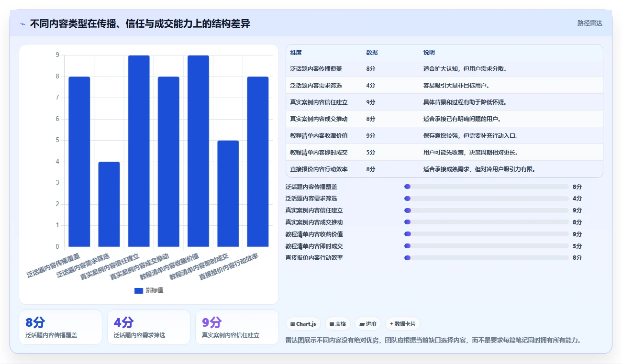Open the 8分 泛话题内容传播覆盖 data card

click(60, 327)
